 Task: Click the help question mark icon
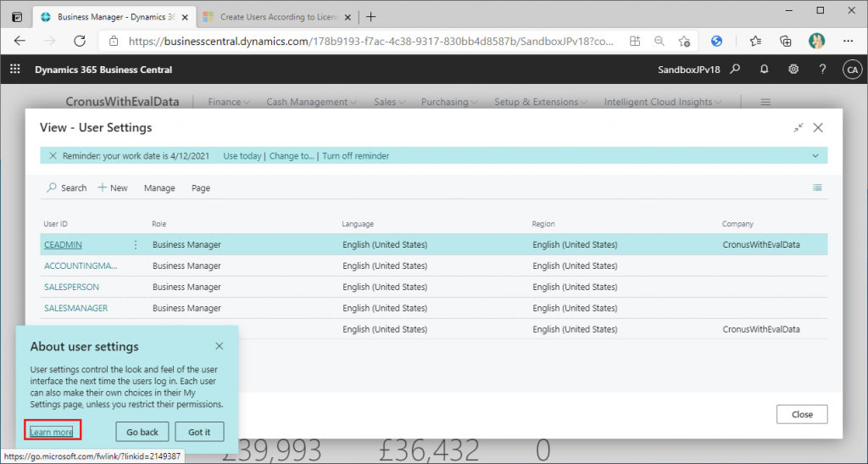click(822, 70)
